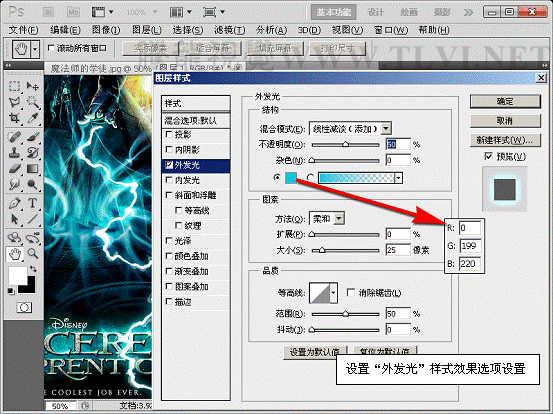Select the Hand tool in toolbox
The width and height of the screenshot is (553, 414).
pos(14,254)
